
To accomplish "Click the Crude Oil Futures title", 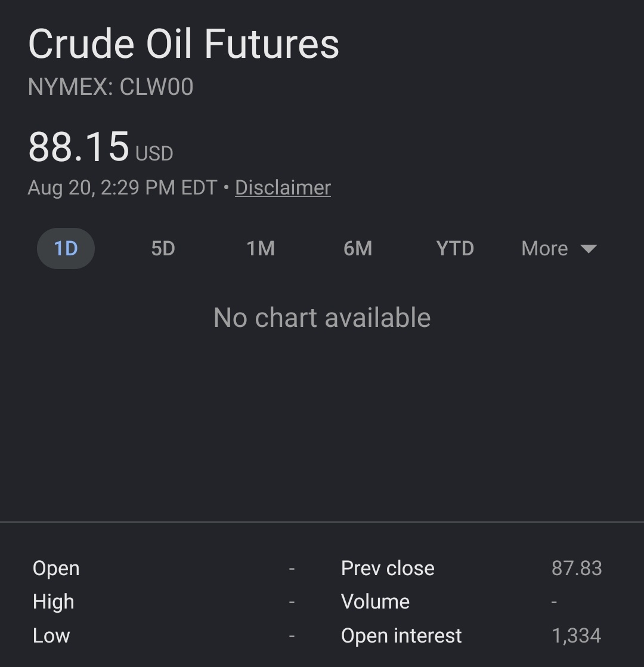I will 184,44.
